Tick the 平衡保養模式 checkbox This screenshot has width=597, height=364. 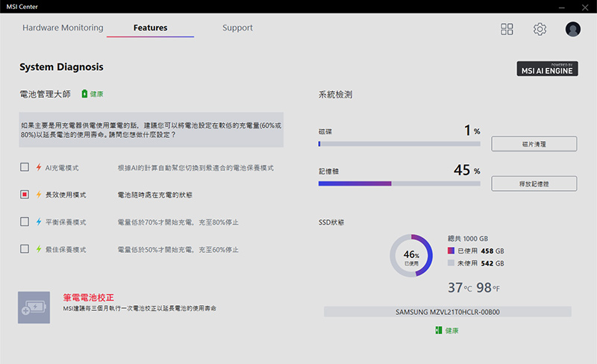coord(25,222)
